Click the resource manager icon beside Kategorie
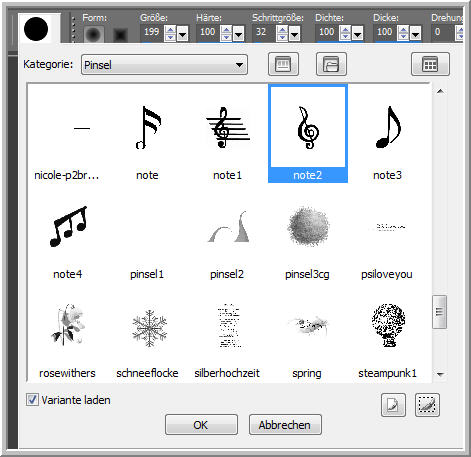471x457 pixels. click(x=283, y=64)
